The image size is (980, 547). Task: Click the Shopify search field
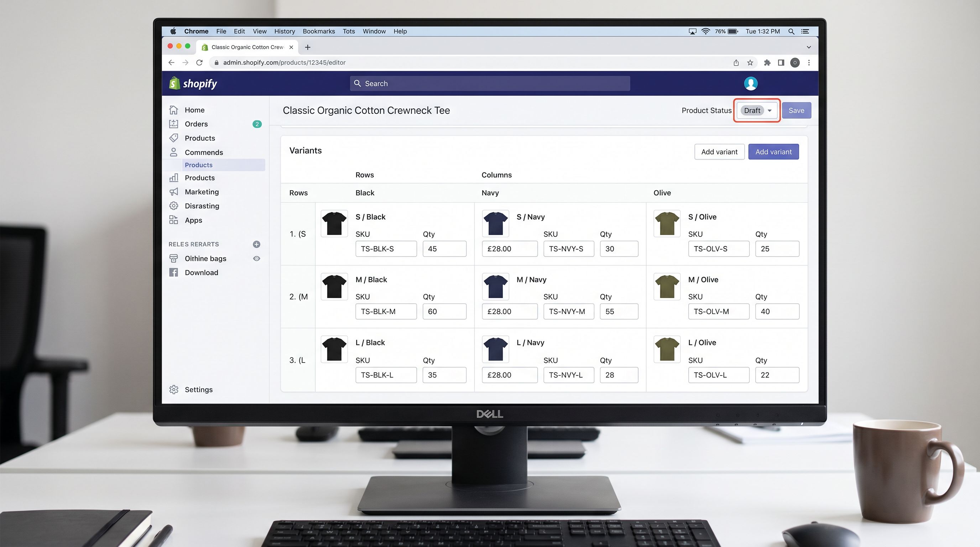click(x=490, y=83)
